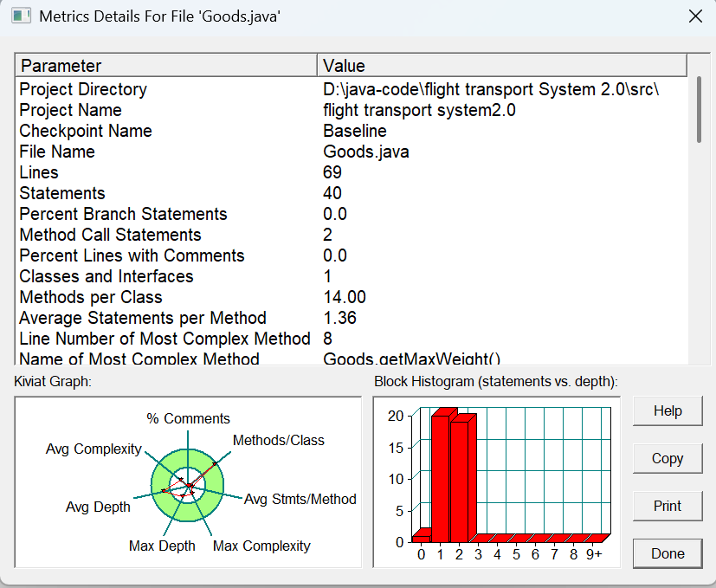Select Name of Most Complex Method row
716x588 pixels.
click(x=139, y=359)
